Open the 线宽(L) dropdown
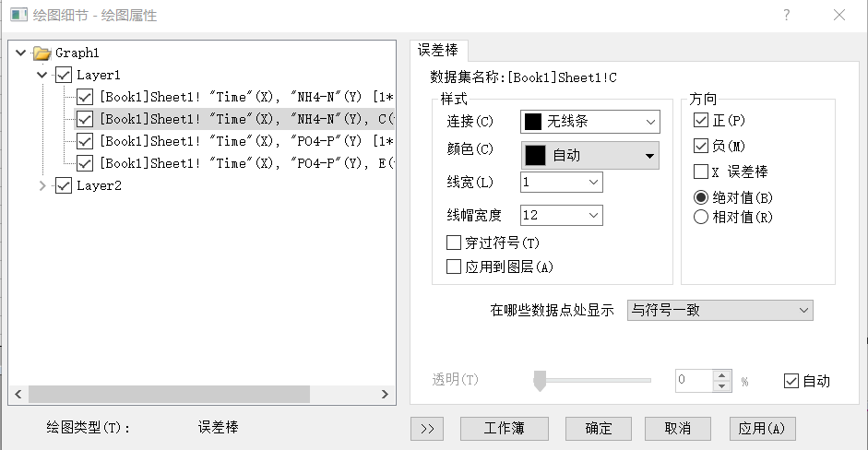Image resolution: width=868 pixels, height=450 pixels. [x=562, y=182]
